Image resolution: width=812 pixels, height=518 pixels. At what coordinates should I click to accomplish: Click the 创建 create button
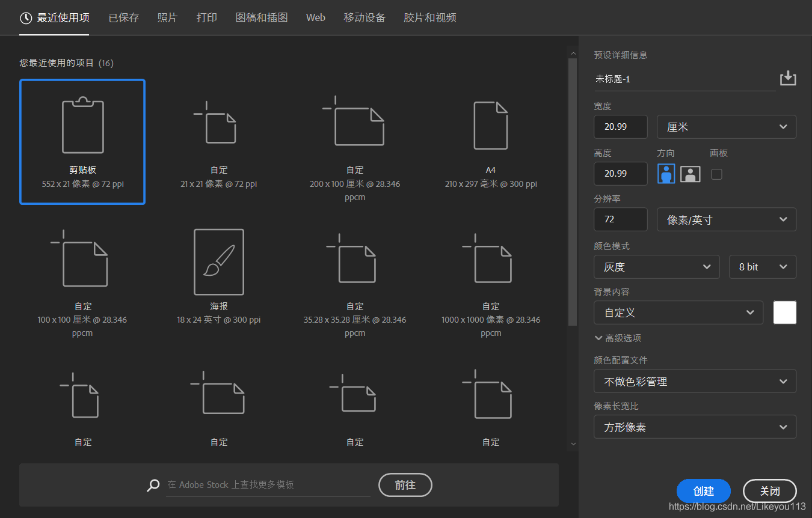[704, 491]
